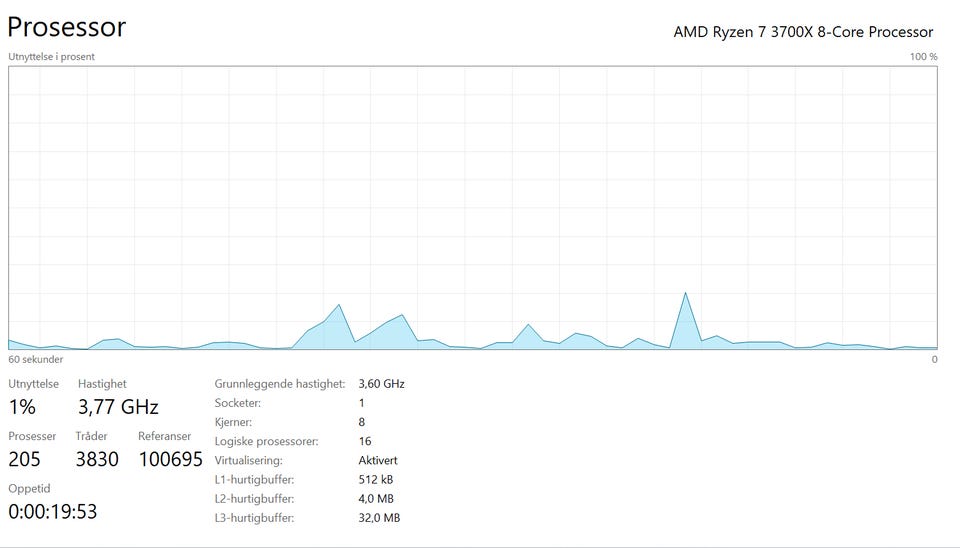The height and width of the screenshot is (548, 960).
Task: Click the Hastighet label
Action: [102, 384]
